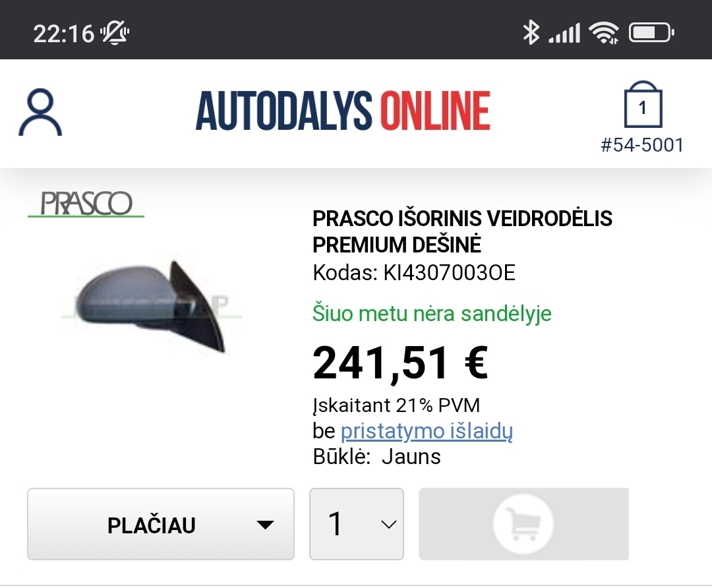Image resolution: width=712 pixels, height=588 pixels.
Task: Click the PLAČIAU dropdown arrow
Action: [x=265, y=525]
